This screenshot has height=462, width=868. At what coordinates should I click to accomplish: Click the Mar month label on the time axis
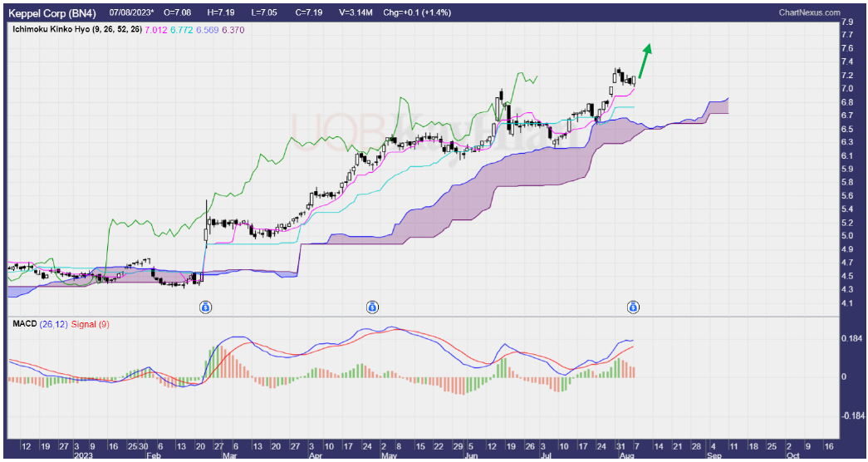click(x=229, y=455)
